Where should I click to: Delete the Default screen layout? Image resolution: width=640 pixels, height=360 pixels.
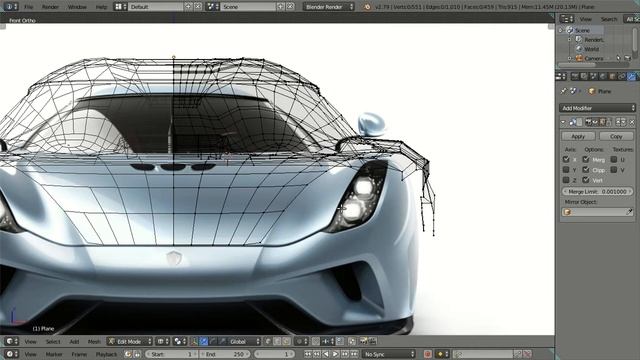[198, 7]
